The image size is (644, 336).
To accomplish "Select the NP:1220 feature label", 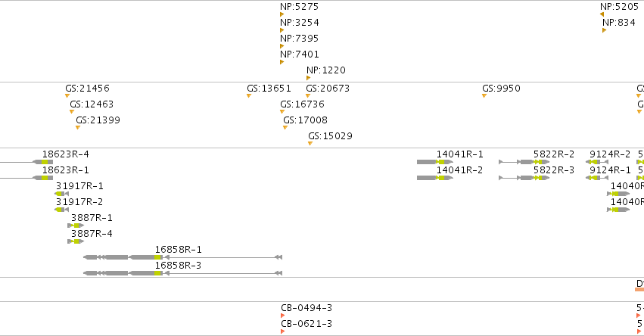I will [x=326, y=70].
